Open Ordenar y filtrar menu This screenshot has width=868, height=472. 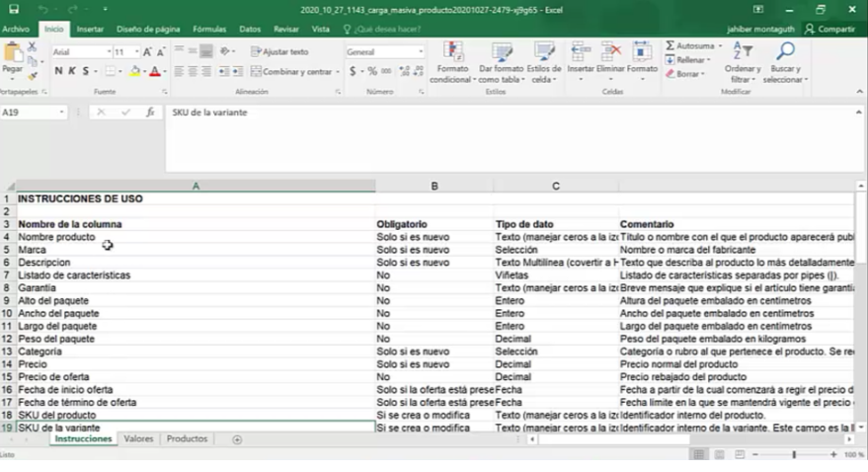click(743, 62)
